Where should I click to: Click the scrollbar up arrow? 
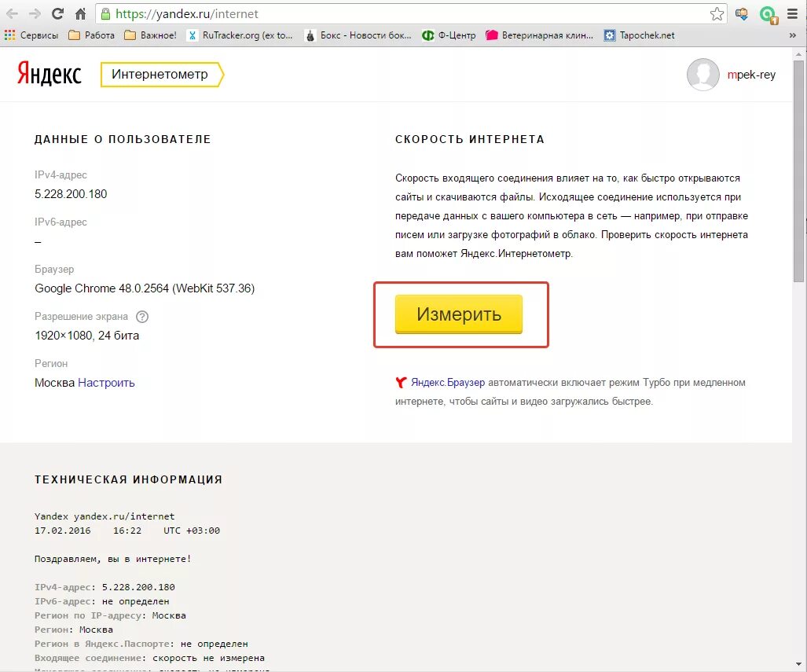click(799, 53)
